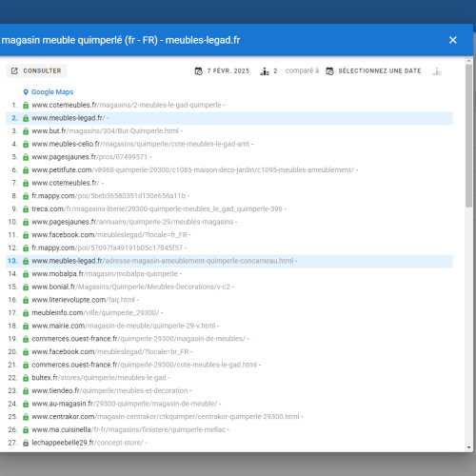Open the Google Maps link
476x476 pixels.
(x=52, y=92)
